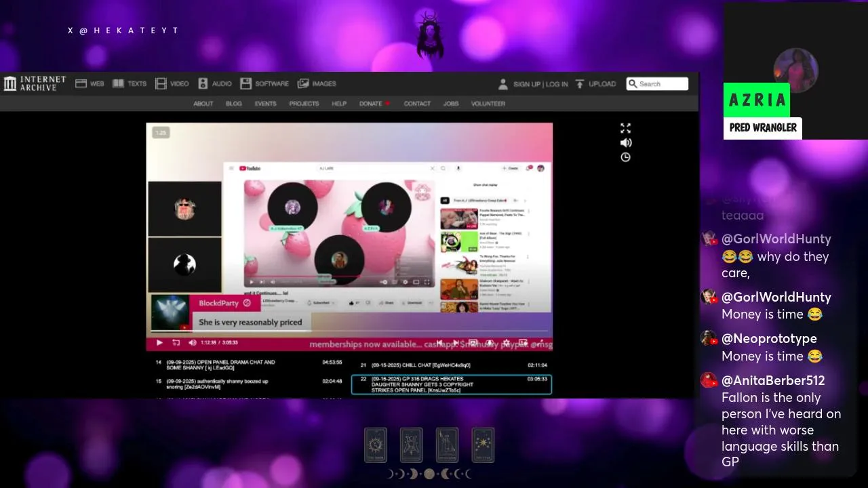Click the bearded avatar webcam tile
Image resolution: width=868 pixels, height=488 pixels.
tap(184, 208)
